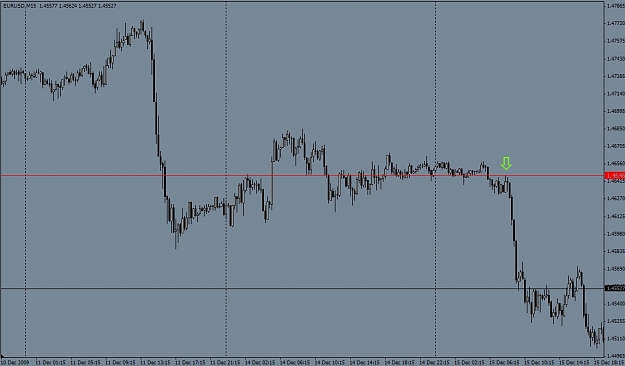Click the 14 Dec 14:15 time label
The width and height of the screenshot is (625, 366).
365,362
